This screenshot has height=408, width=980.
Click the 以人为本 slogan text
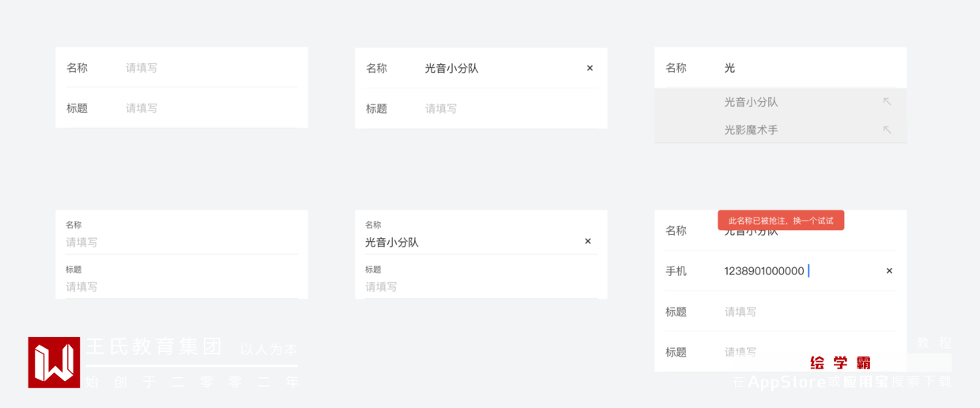[x=269, y=349]
